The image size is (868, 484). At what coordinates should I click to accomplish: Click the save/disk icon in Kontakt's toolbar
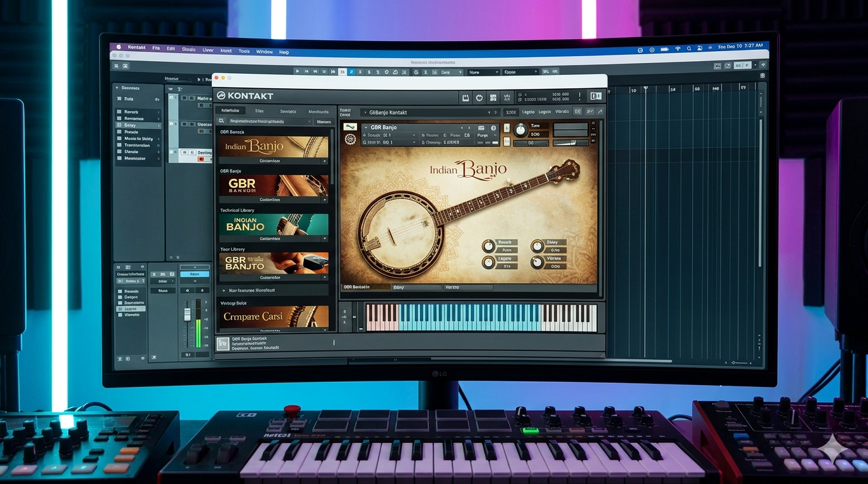(x=467, y=97)
